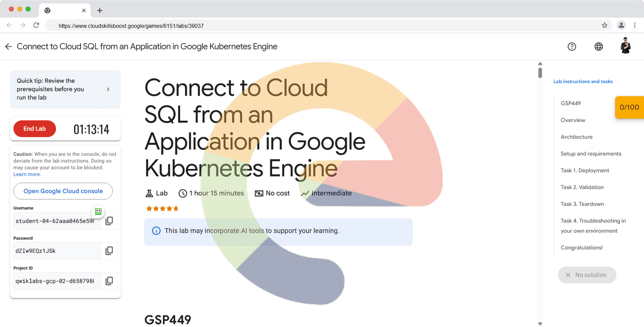Copy the Username with its copy icon
This screenshot has width=644, height=327.
[x=109, y=221]
